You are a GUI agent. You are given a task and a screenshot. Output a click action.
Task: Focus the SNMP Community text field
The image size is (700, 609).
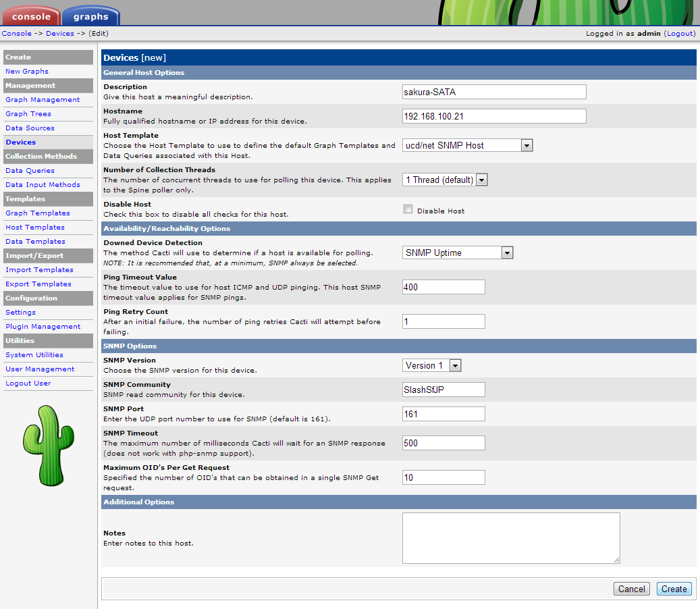[443, 390]
